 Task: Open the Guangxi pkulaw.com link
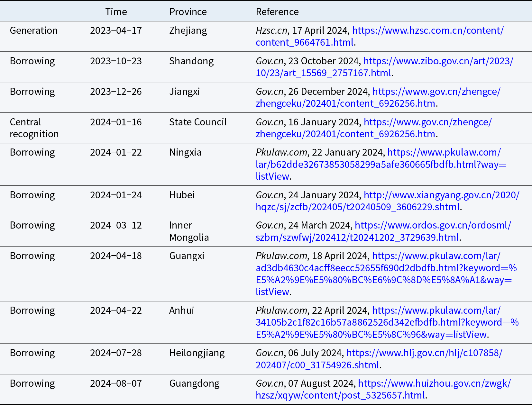(x=386, y=274)
